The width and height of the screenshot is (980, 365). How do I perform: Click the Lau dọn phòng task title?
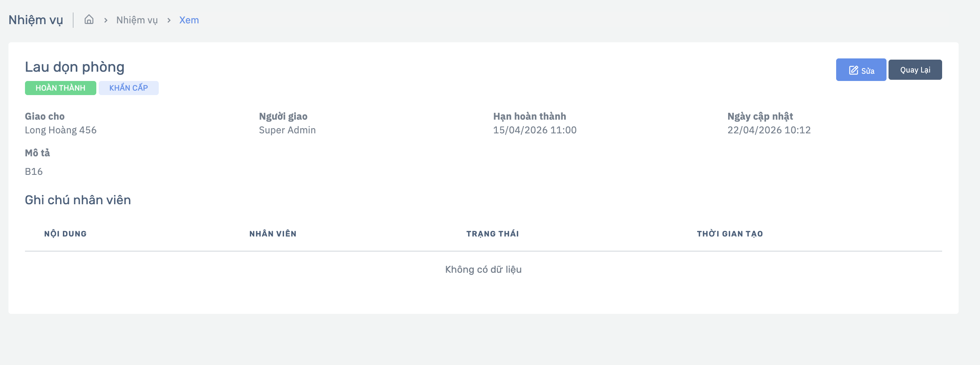[x=75, y=67]
